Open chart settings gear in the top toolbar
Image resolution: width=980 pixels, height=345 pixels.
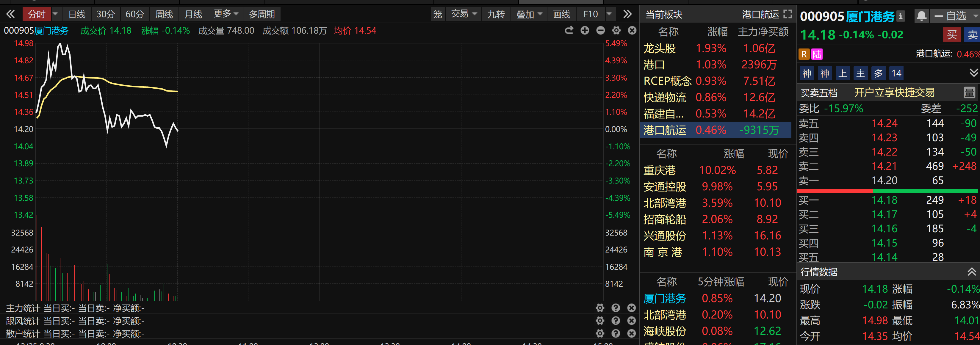[616, 30]
